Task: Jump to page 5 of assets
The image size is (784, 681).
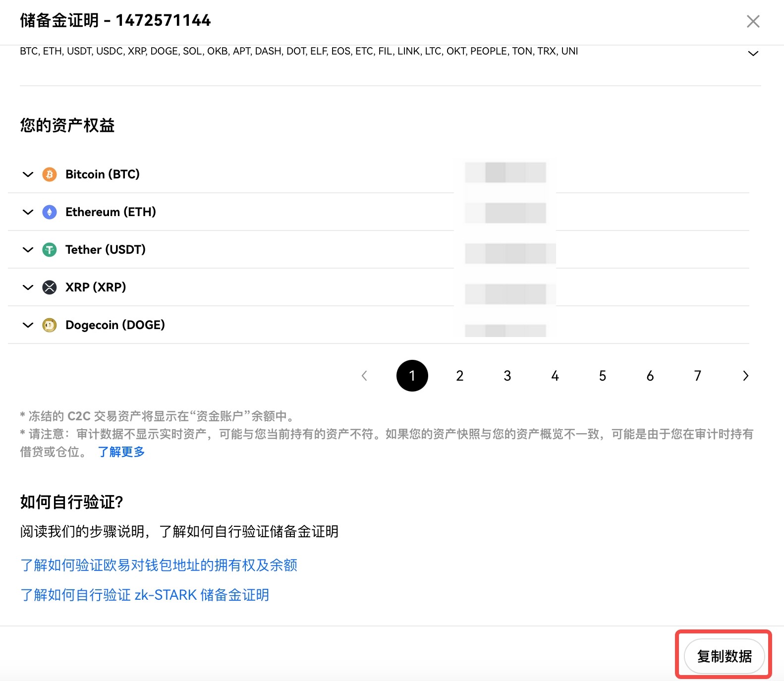Action: pyautogui.click(x=603, y=376)
